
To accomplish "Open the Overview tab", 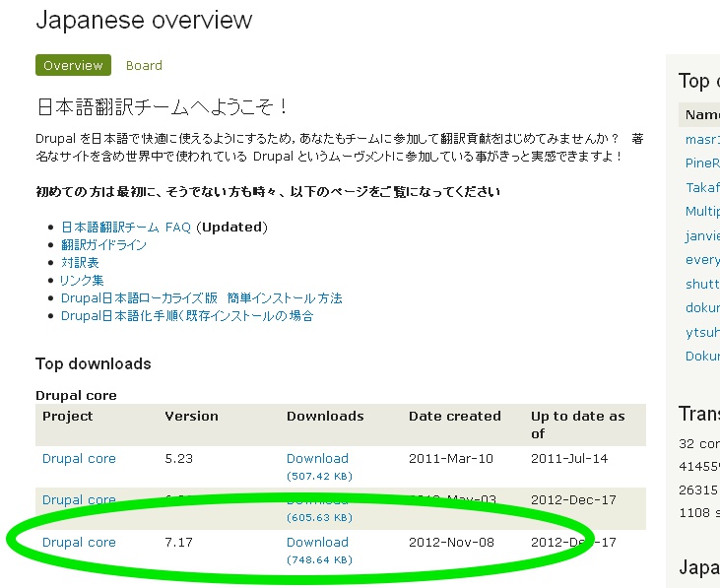I will (x=73, y=65).
